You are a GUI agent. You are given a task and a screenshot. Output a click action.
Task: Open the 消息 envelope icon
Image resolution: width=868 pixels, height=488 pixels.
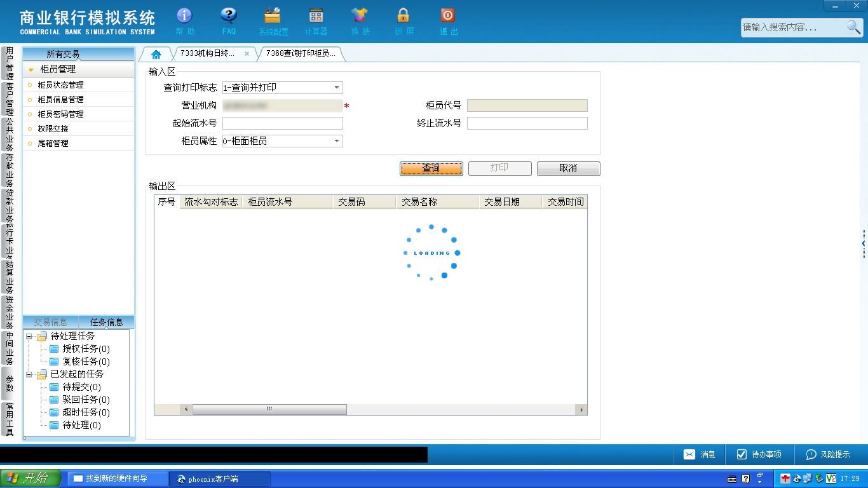(x=689, y=454)
